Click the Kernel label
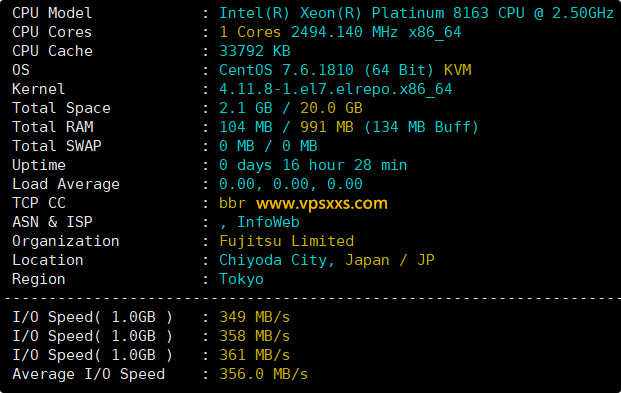Viewport: 621px width, 393px height. pos(38,89)
